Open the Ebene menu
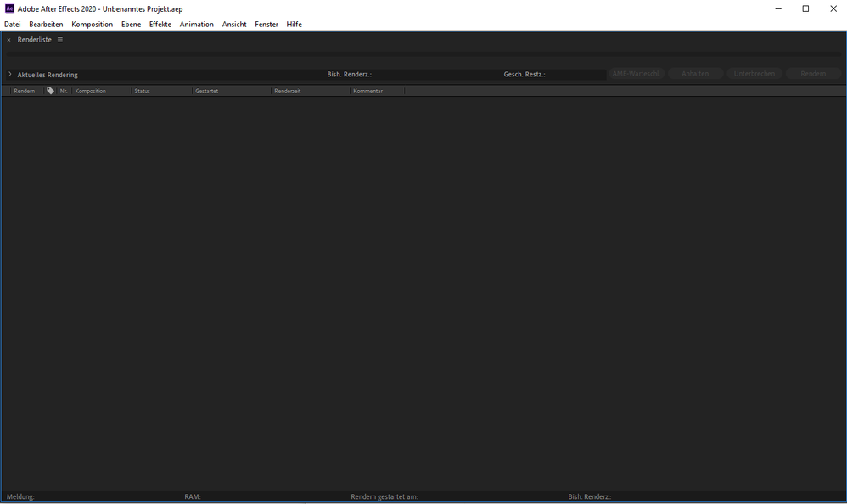 click(131, 25)
